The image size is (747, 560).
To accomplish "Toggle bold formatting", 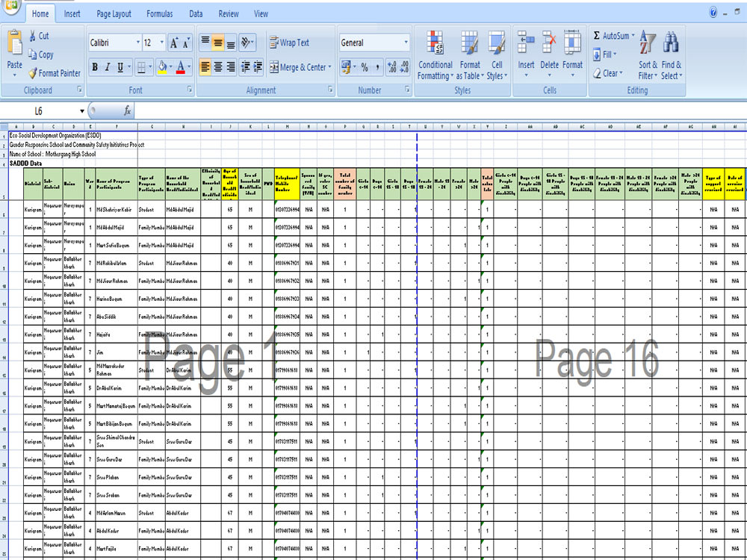I will [x=95, y=67].
